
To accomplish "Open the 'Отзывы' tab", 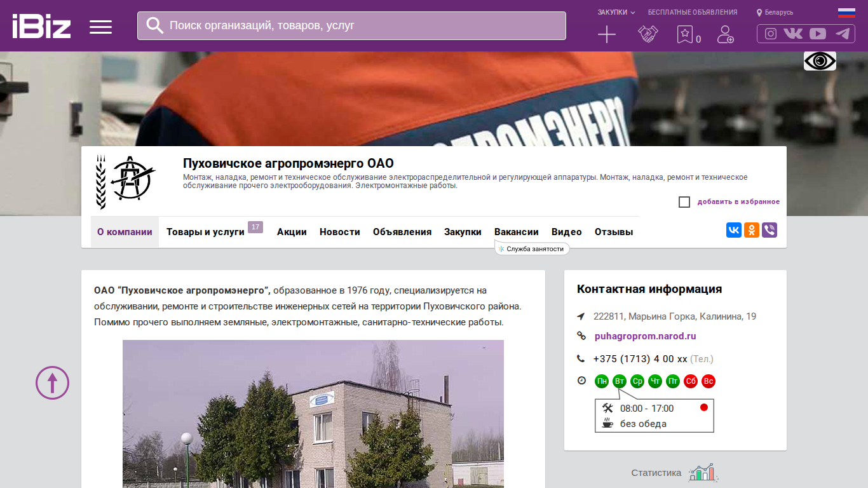I will coord(614,232).
